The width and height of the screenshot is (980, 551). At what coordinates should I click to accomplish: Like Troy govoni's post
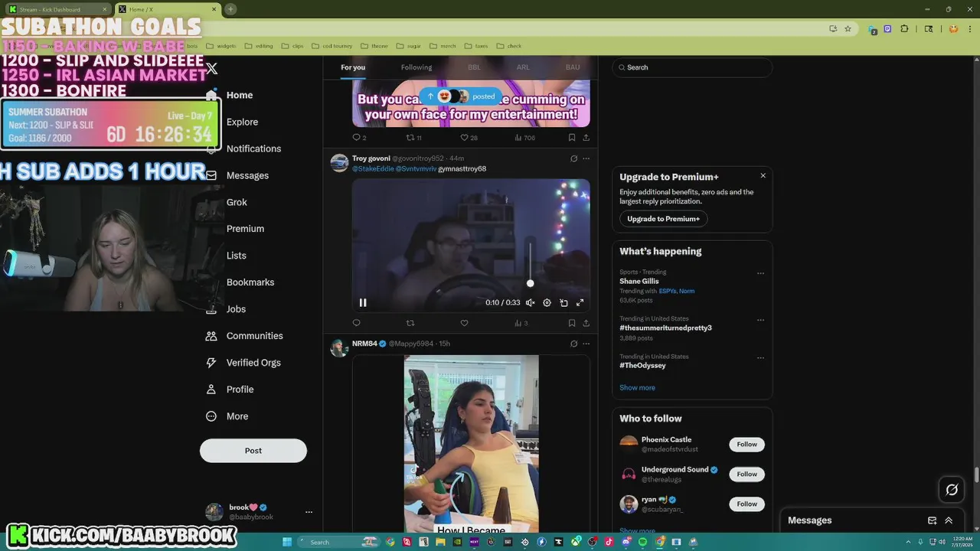coord(464,323)
